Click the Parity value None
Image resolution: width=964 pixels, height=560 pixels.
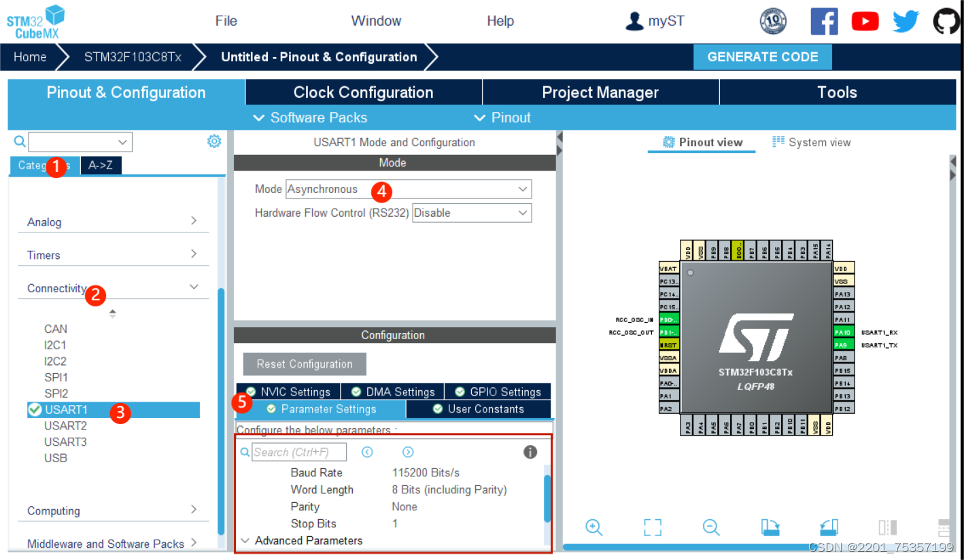404,507
